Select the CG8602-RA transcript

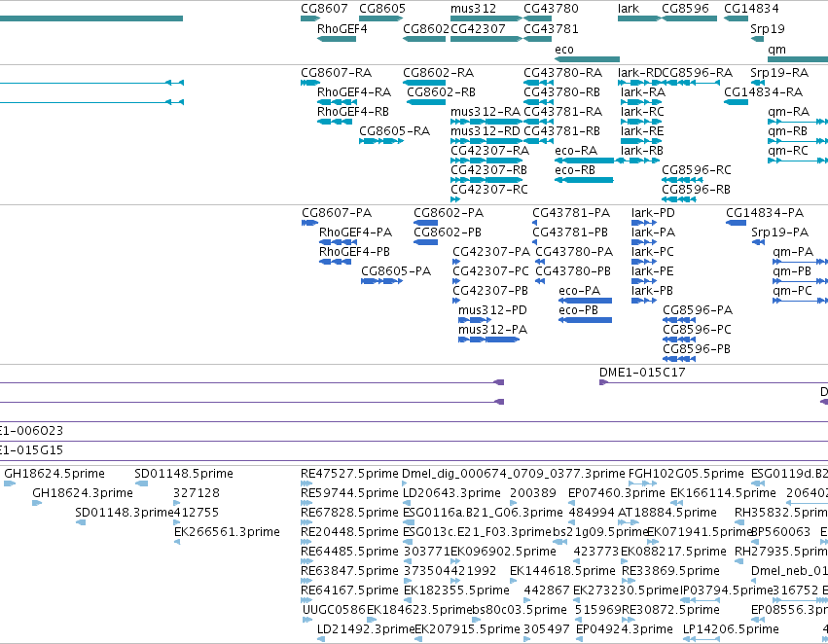point(424,83)
